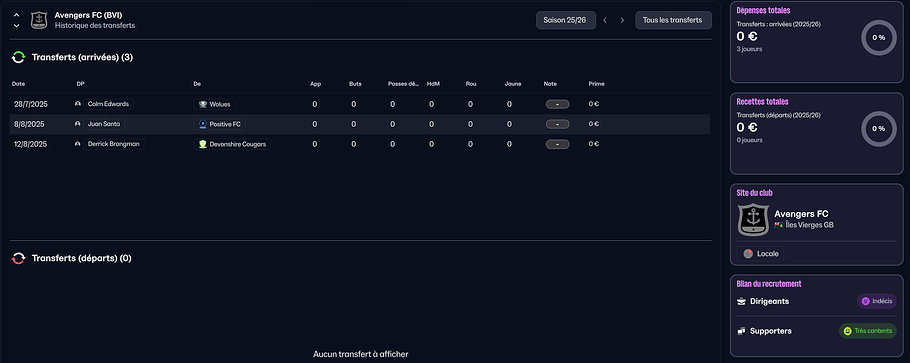Viewport: 910px width, 363px height.
Task: Click the large Avengers FC crest in Site du club
Action: tap(753, 220)
